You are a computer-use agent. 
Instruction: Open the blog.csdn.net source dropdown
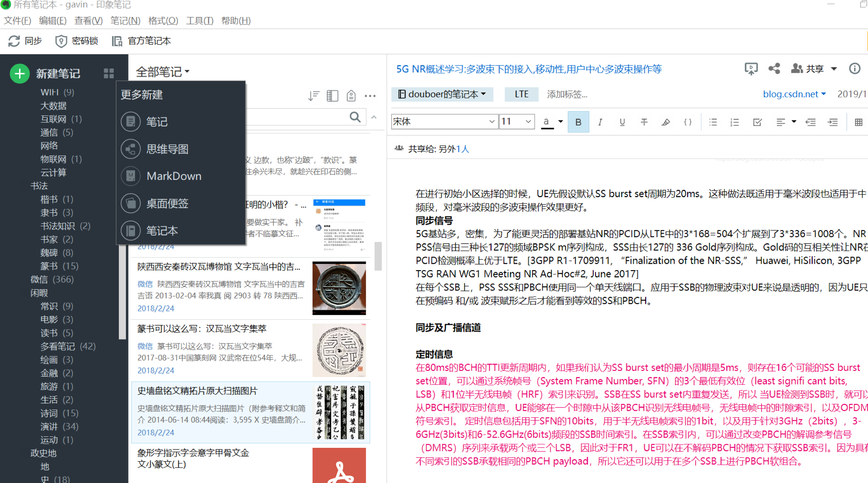pos(794,94)
